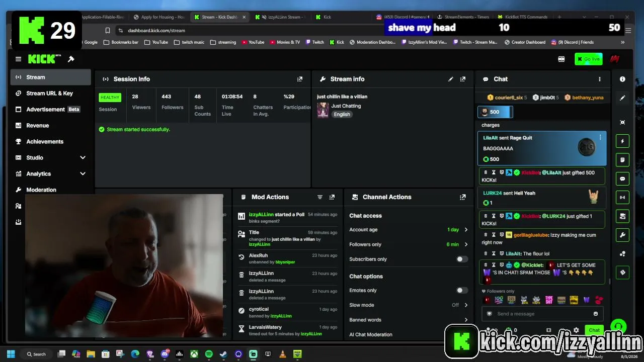Open Achievements in the sidebar

(x=51, y=141)
